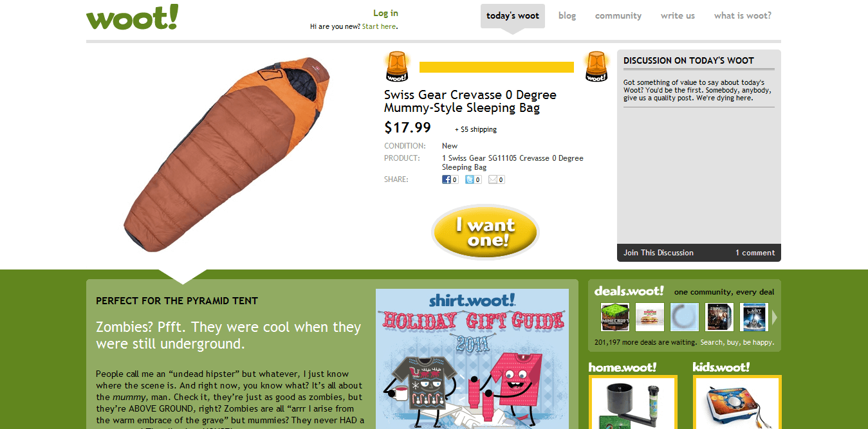Click the I want one! button

[x=485, y=232]
